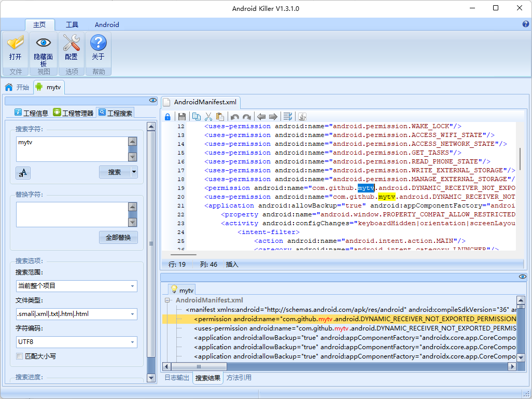Open the 工程搜索 tab
Viewport: 532px width, 399px height.
(x=115, y=113)
